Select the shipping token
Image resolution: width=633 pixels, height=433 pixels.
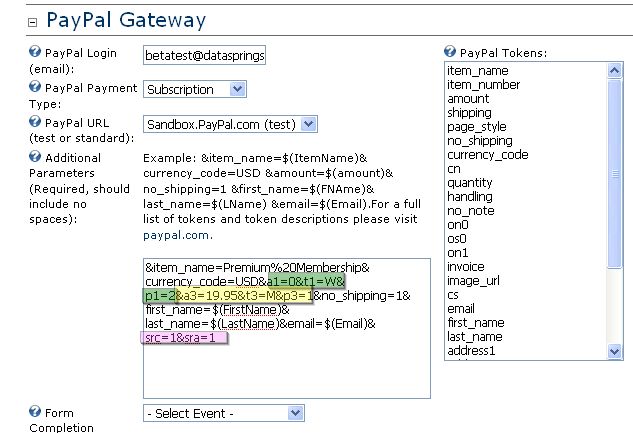pyautogui.click(x=469, y=113)
